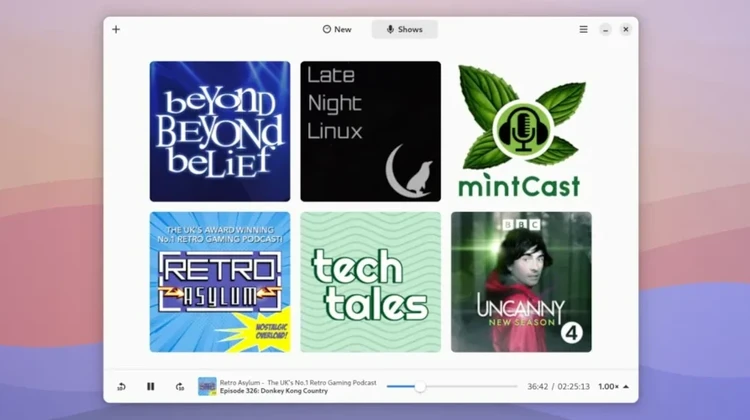Screen dimensions: 750x420
Task: Open the BBC Uncanny show
Action: coord(521,282)
